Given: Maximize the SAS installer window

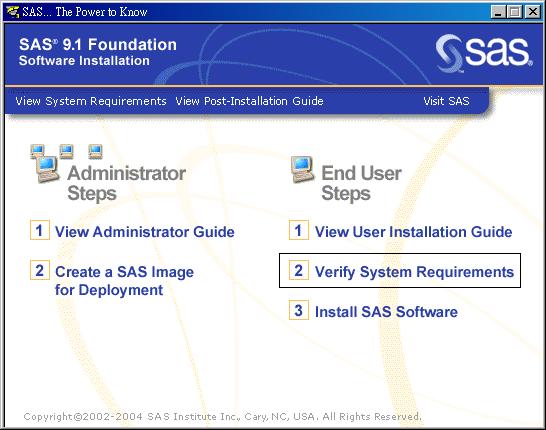Looking at the screenshot, I should (x=515, y=12).
